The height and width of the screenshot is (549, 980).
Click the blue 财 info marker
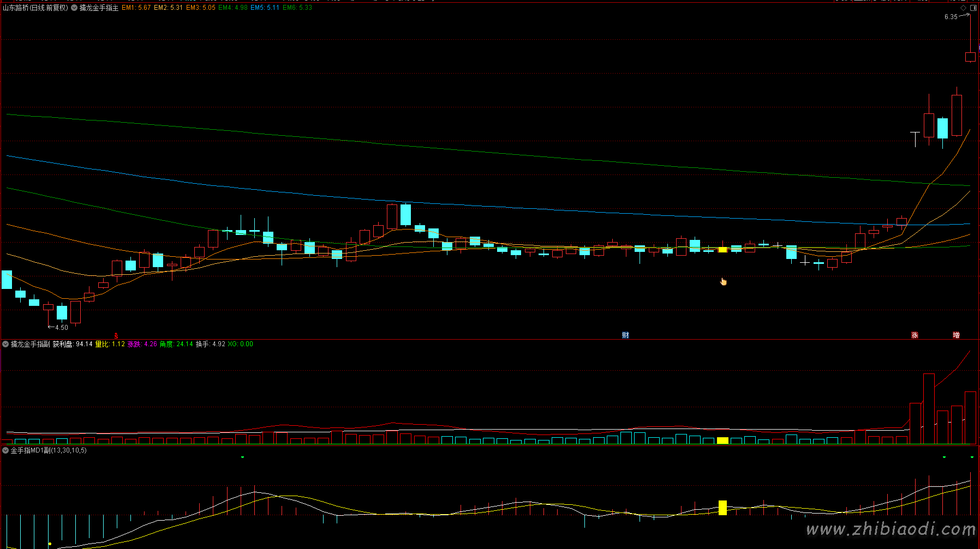(x=625, y=335)
